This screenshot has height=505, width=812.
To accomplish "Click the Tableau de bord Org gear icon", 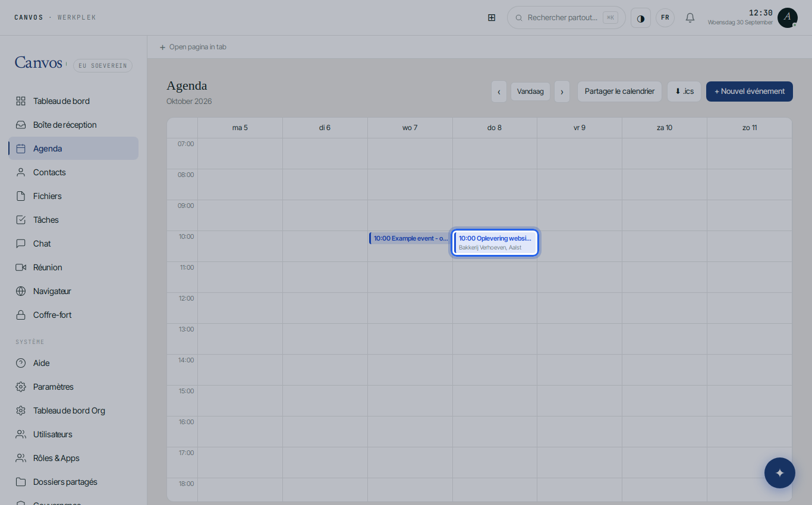I will pos(21,411).
